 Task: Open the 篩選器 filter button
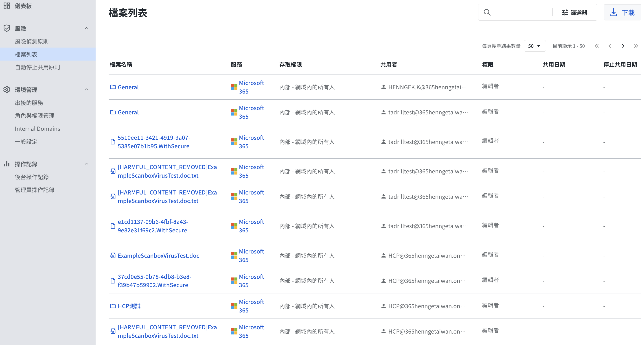point(574,13)
